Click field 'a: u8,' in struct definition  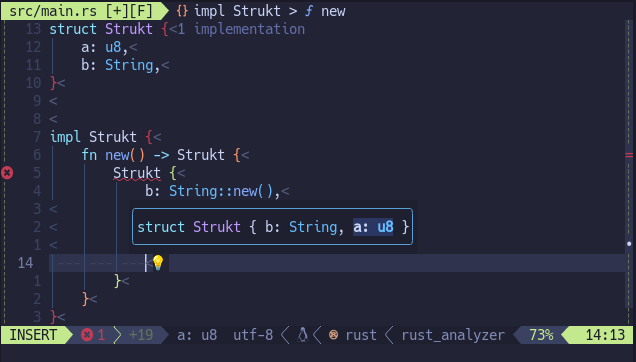pyautogui.click(x=105, y=47)
